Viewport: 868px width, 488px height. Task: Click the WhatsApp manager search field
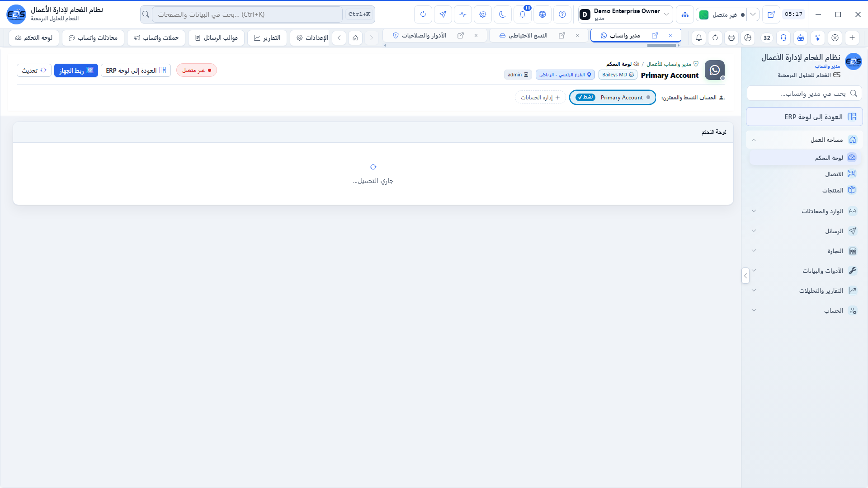(x=805, y=94)
